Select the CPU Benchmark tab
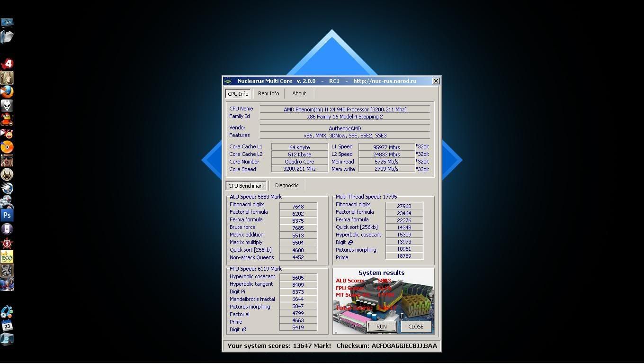This screenshot has width=644, height=364. (246, 186)
